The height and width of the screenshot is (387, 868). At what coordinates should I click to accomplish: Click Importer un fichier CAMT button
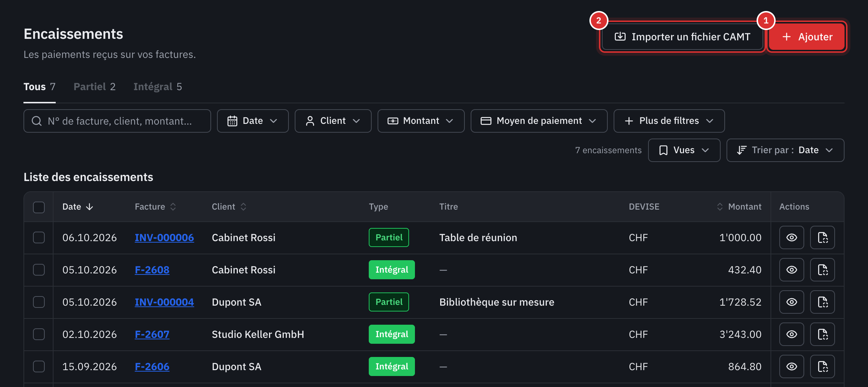683,37
